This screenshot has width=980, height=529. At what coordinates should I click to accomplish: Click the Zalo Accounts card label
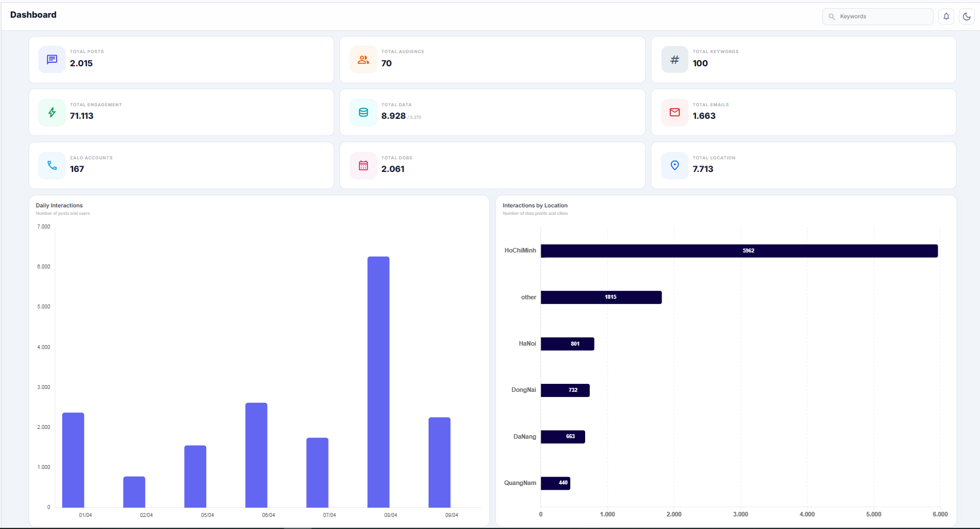coord(91,158)
